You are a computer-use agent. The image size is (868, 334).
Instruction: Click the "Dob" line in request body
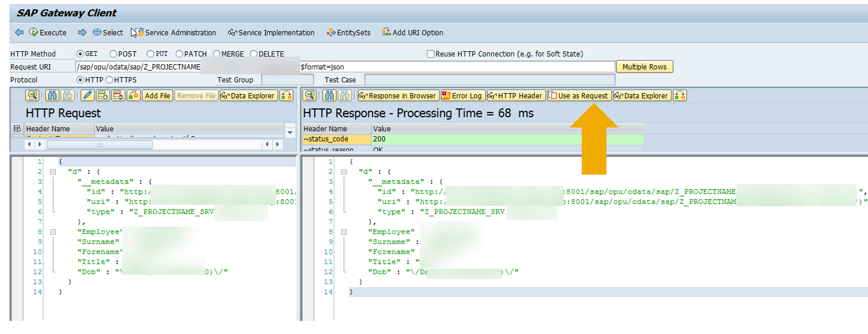152,272
